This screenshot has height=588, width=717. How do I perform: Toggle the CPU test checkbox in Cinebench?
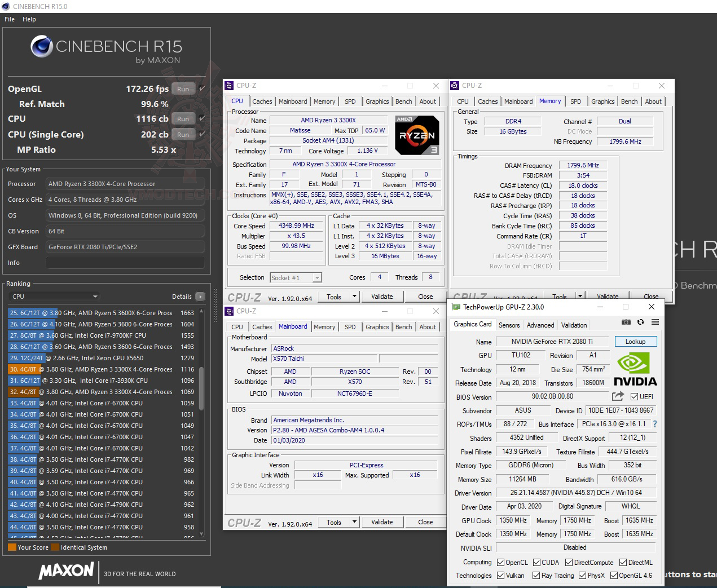click(x=202, y=118)
